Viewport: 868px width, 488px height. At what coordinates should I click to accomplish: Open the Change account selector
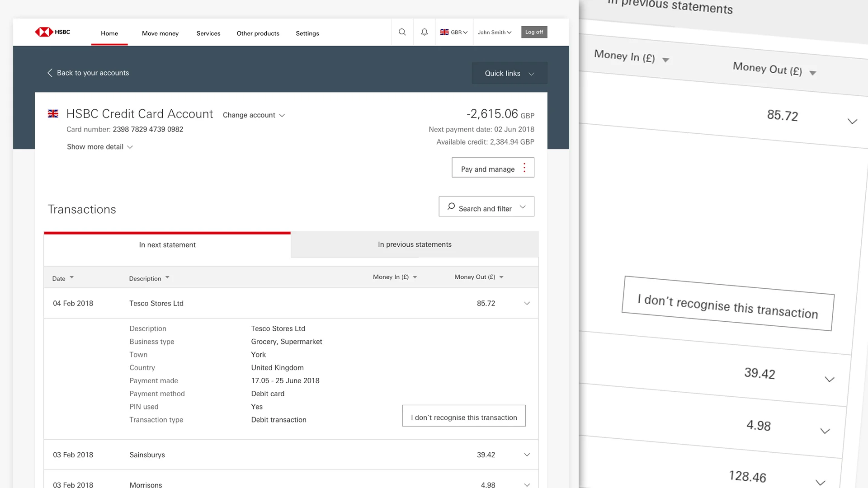pos(254,115)
